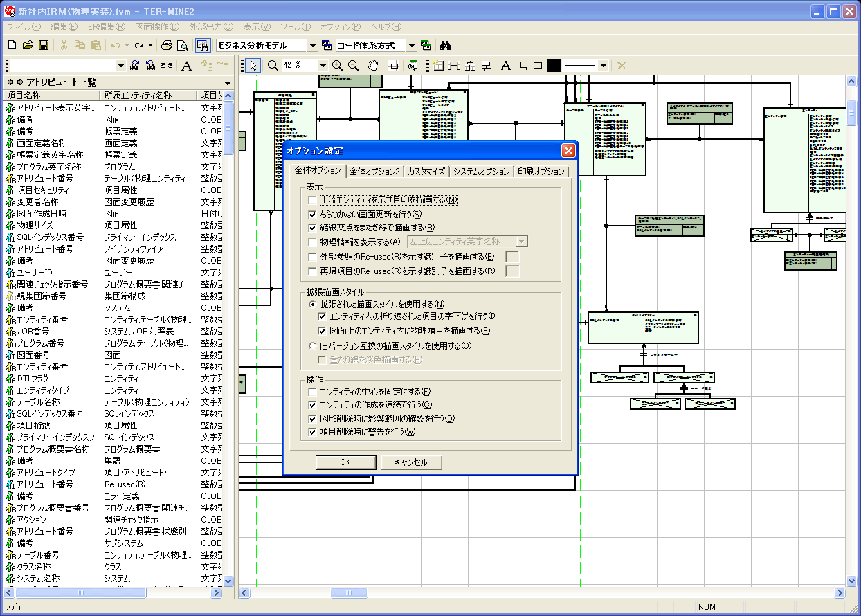Zoom in with the plus magnifier icon
This screenshot has height=616, width=861.
(x=337, y=65)
